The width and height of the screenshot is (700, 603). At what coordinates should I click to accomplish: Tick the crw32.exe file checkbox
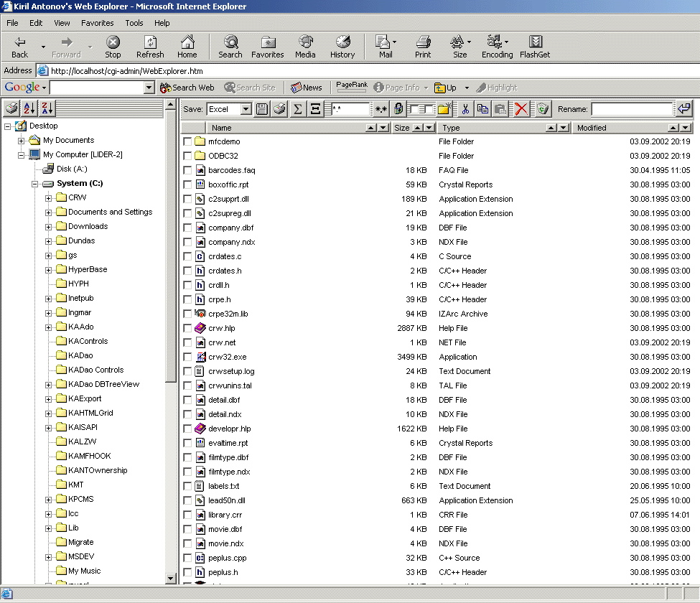(x=187, y=357)
